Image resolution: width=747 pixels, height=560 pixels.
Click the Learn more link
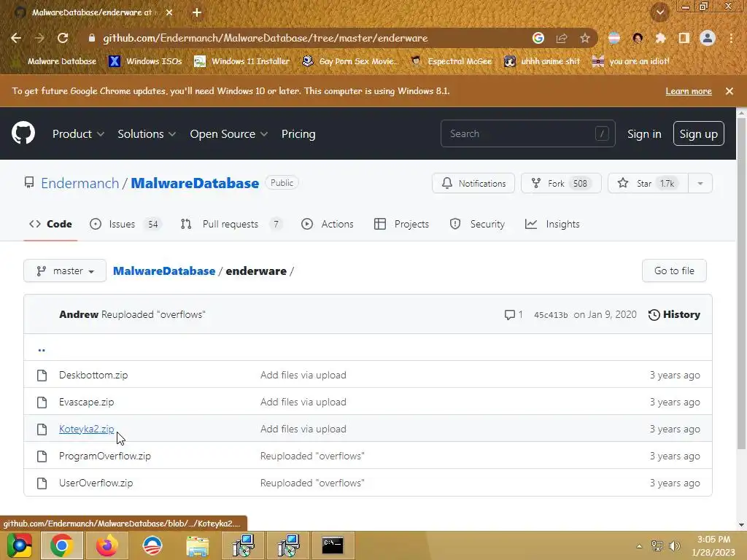pos(689,91)
